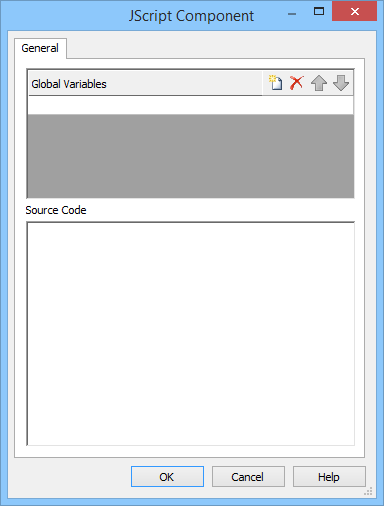
Task: Click the OK button
Action: click(167, 477)
